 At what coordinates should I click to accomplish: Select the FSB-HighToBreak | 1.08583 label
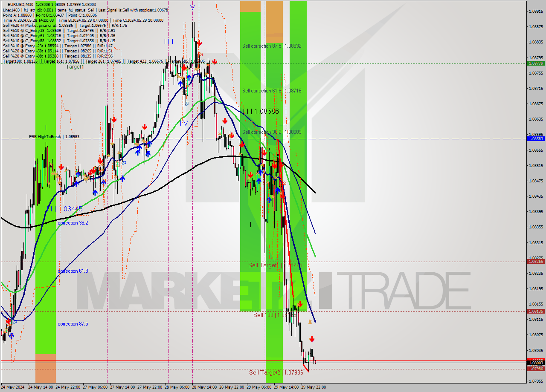coord(54,137)
